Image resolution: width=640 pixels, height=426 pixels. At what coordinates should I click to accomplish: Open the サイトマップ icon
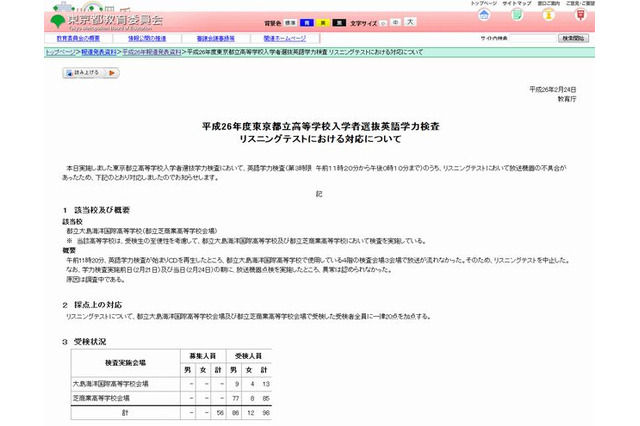click(517, 15)
